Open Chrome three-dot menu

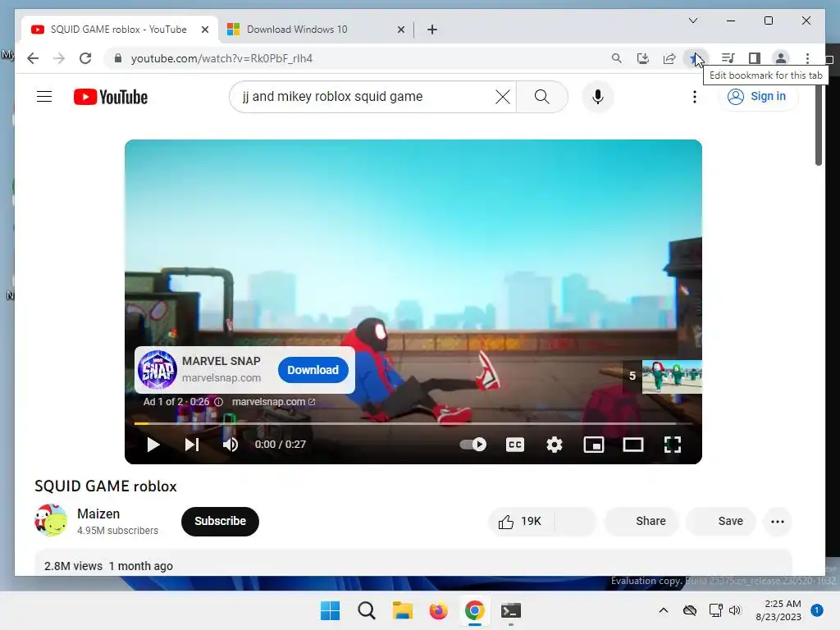pos(807,58)
